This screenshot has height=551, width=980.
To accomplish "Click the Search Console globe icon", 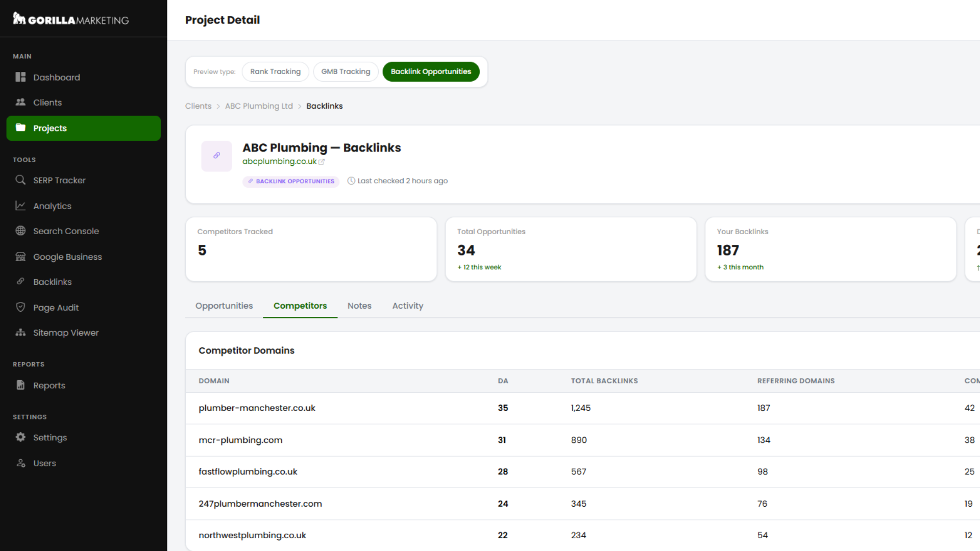I will (x=20, y=231).
